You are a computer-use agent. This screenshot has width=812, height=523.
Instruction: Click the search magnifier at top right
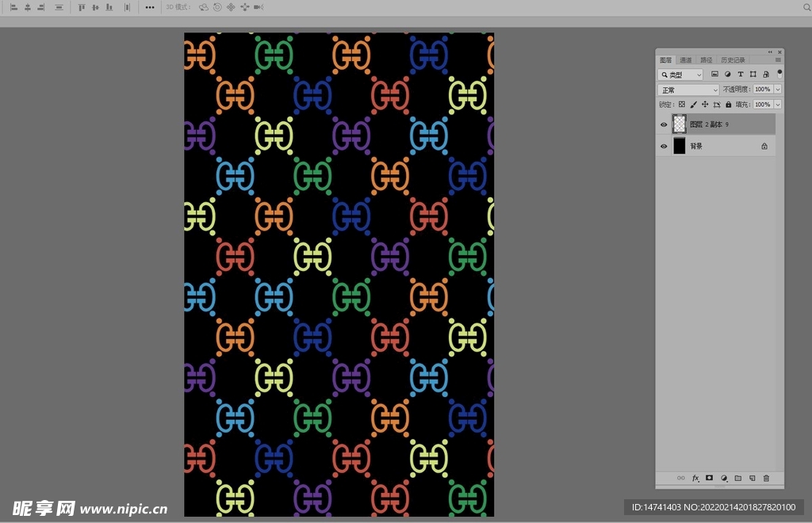[x=806, y=7]
